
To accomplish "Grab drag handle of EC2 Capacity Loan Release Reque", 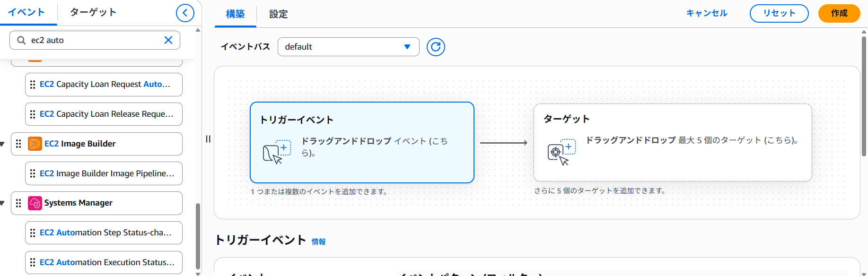I will pyautogui.click(x=33, y=114).
